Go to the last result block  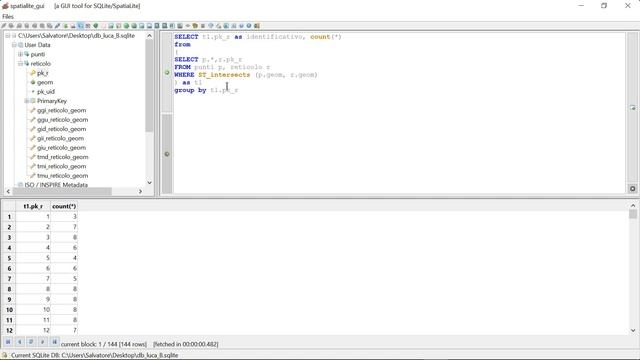pos(54,342)
